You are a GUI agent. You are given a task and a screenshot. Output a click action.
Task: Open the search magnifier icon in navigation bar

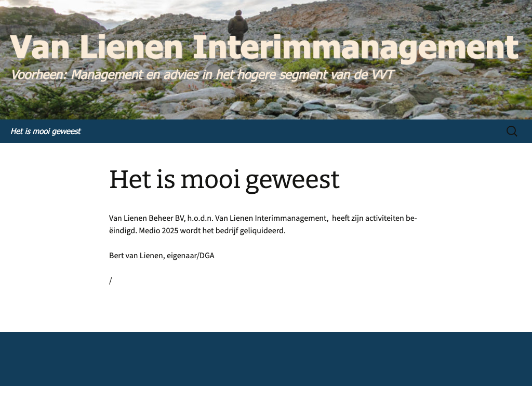[x=512, y=131]
